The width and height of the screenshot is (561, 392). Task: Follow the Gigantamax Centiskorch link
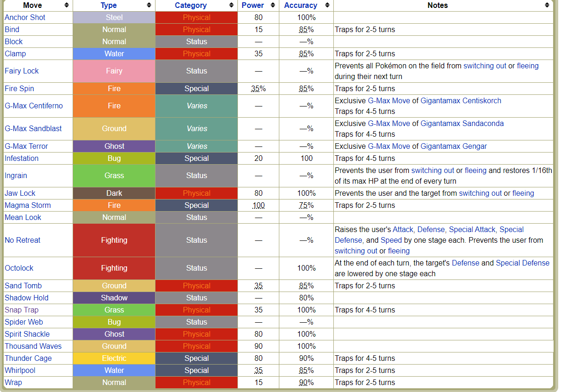point(461,100)
